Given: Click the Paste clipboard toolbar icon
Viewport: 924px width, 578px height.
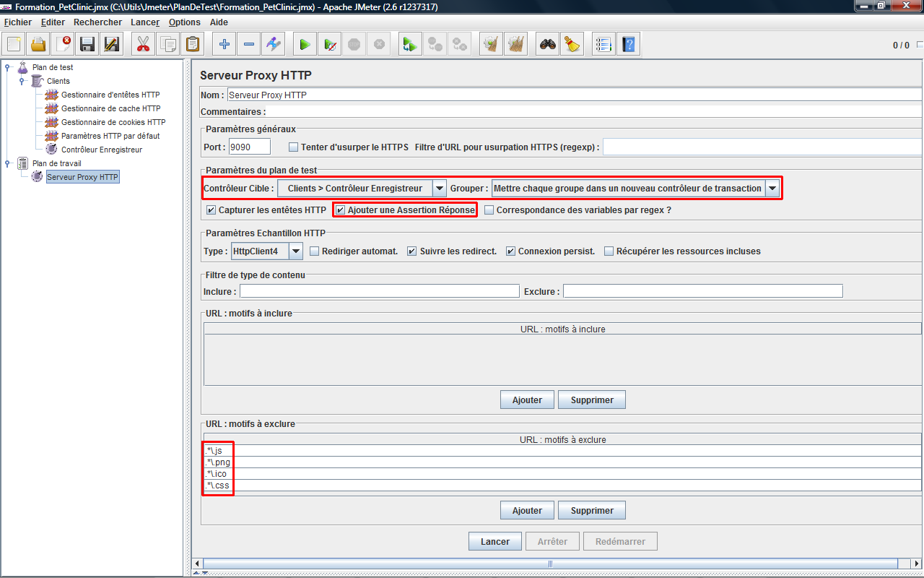Looking at the screenshot, I should coord(193,45).
